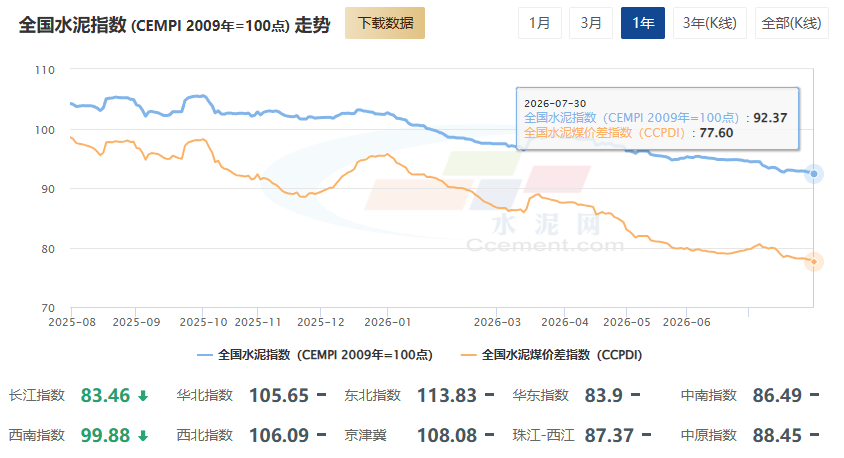Open the 珠江-西江 index link
Viewport: 844px width, 458px height.
[x=544, y=435]
